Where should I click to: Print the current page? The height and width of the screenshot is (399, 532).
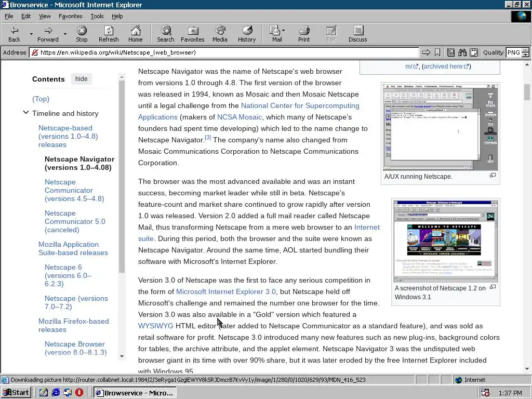point(304,34)
